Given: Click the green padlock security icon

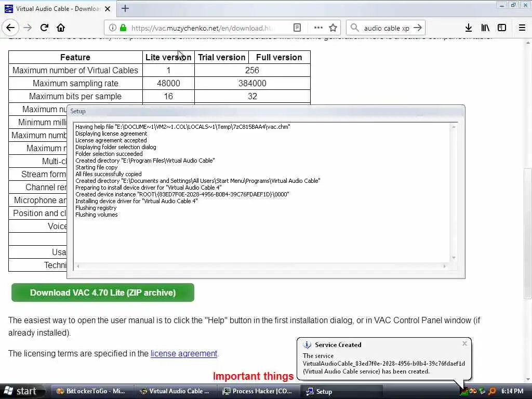Looking at the screenshot, I should point(123,28).
